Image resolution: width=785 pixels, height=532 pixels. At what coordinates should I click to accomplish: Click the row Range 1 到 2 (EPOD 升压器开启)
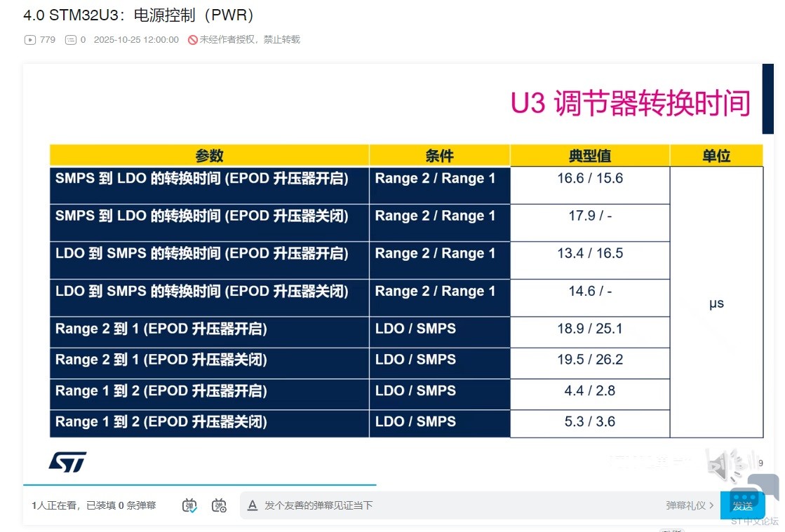pyautogui.click(x=209, y=394)
